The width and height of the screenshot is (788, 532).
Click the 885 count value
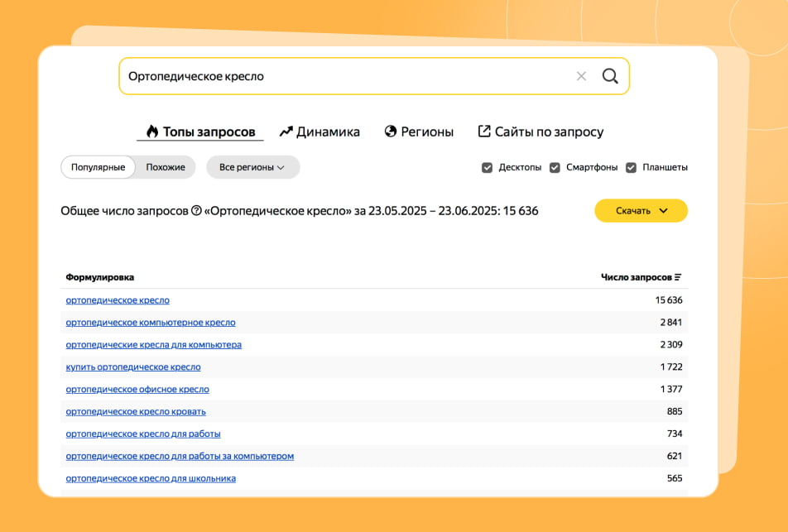click(x=675, y=411)
